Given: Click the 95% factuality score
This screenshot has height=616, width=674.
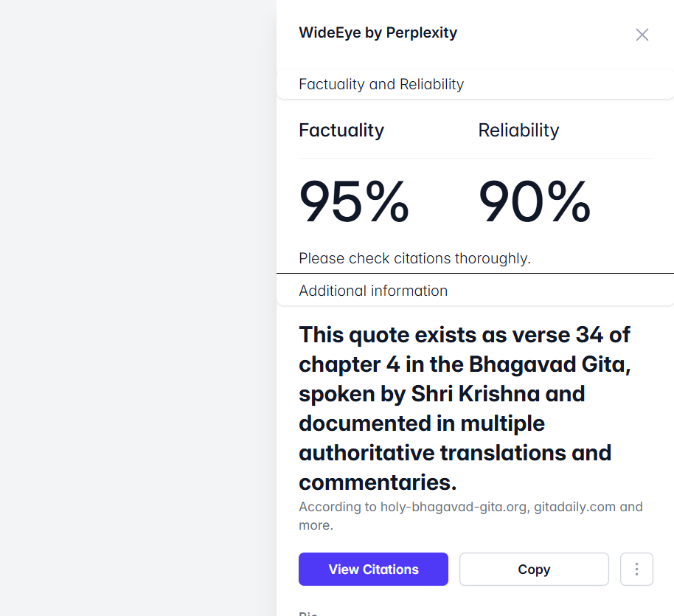Looking at the screenshot, I should (x=354, y=203).
